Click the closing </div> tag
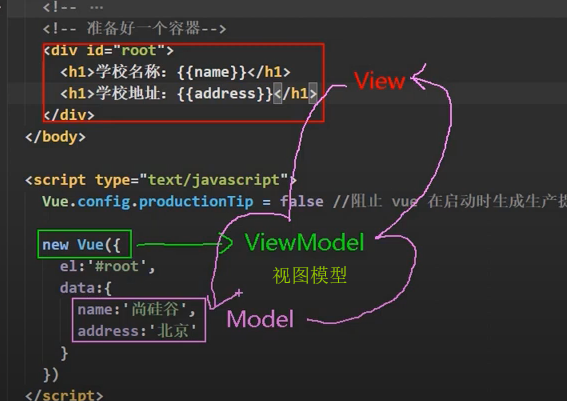 click(69, 115)
